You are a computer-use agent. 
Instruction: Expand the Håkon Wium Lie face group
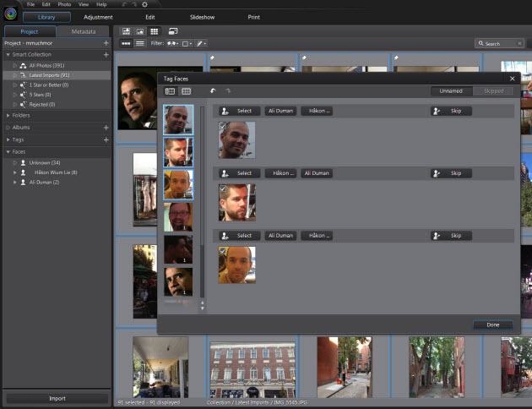(14, 172)
